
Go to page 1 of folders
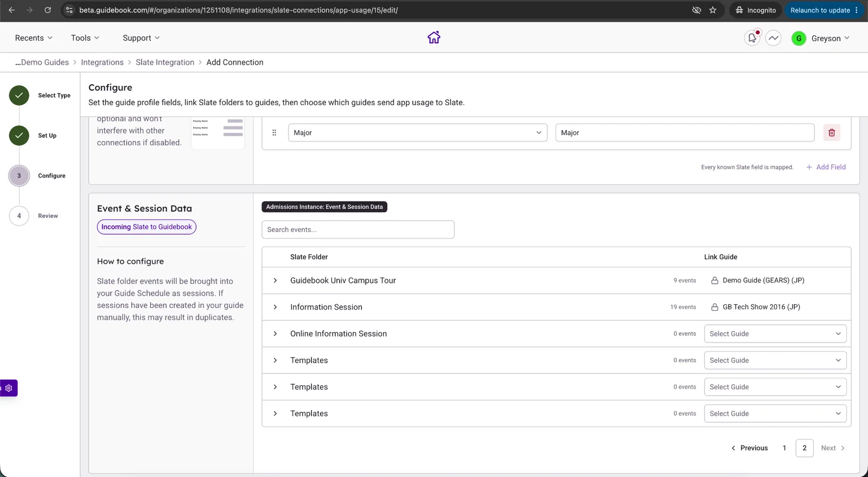(784, 448)
